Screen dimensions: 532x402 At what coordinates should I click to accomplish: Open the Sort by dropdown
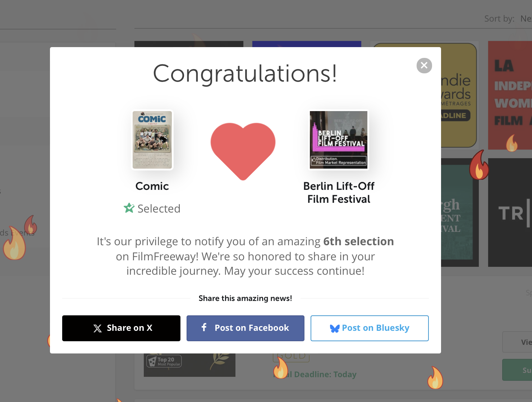(526, 19)
